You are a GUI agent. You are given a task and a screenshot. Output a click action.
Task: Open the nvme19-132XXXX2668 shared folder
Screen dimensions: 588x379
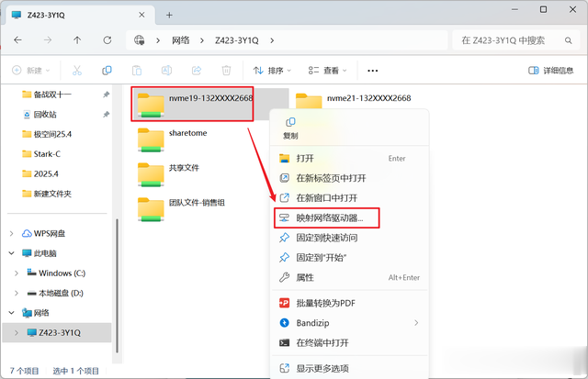pyautogui.click(x=192, y=104)
